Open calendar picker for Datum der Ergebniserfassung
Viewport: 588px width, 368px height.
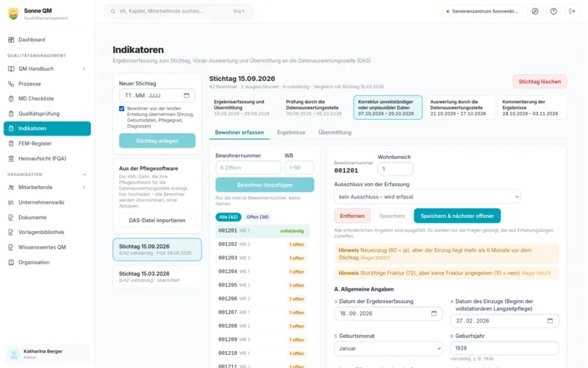coord(434,314)
